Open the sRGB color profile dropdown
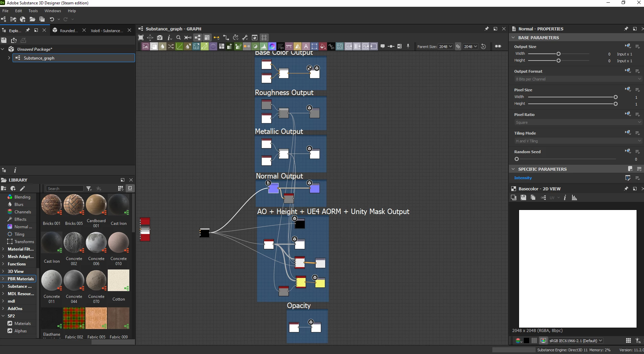The image size is (644, 354). tap(575, 340)
